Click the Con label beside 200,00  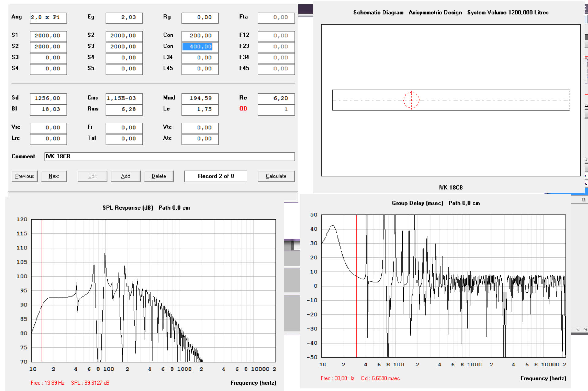click(x=168, y=35)
